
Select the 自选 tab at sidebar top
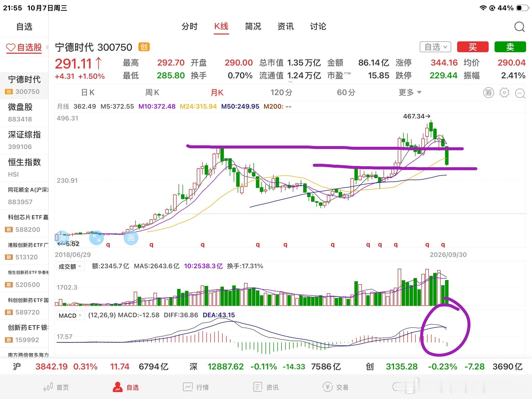pos(24,27)
